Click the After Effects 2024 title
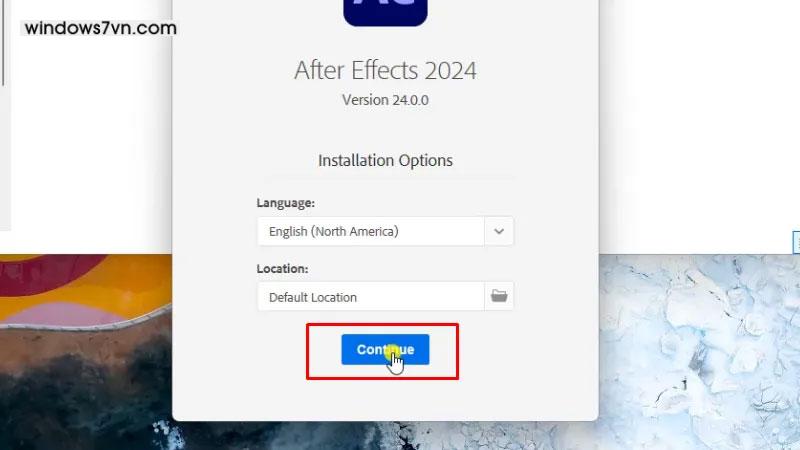The height and width of the screenshot is (450, 800). click(x=385, y=70)
